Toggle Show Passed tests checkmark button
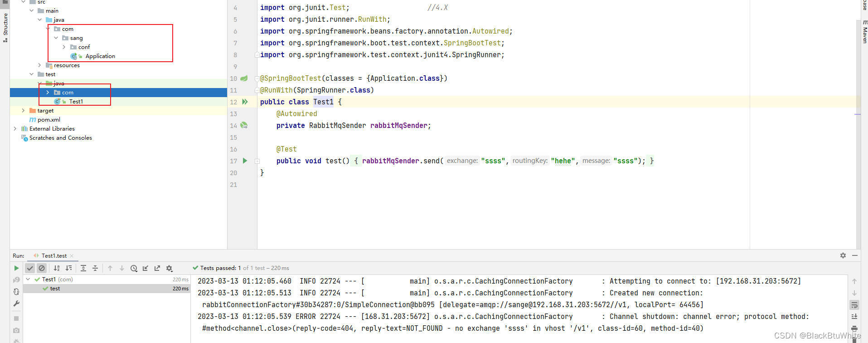This screenshot has width=868, height=343. tap(30, 268)
